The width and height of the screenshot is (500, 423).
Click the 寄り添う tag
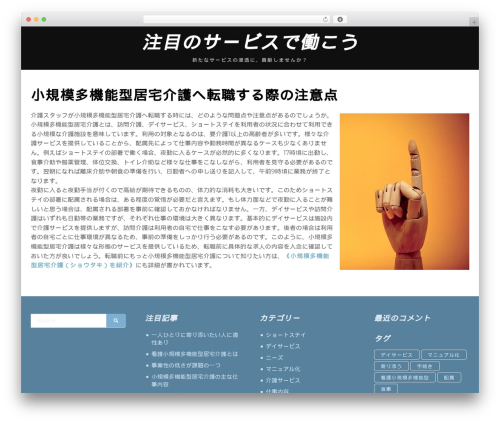point(391,366)
